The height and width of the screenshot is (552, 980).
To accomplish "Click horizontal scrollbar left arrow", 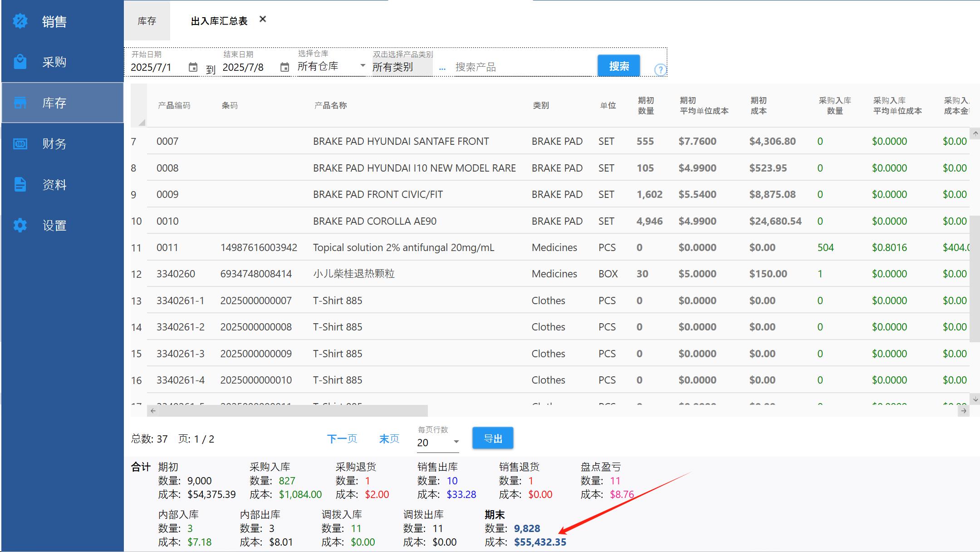I will click(153, 411).
